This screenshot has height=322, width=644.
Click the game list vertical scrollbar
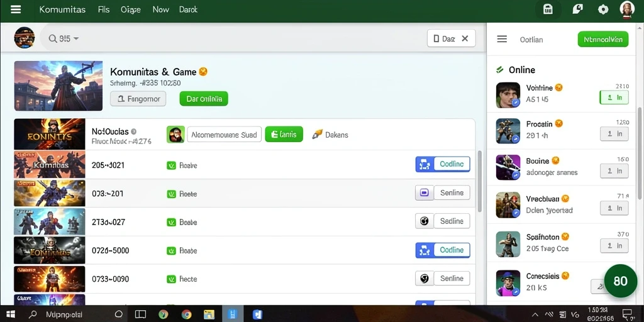(479, 180)
